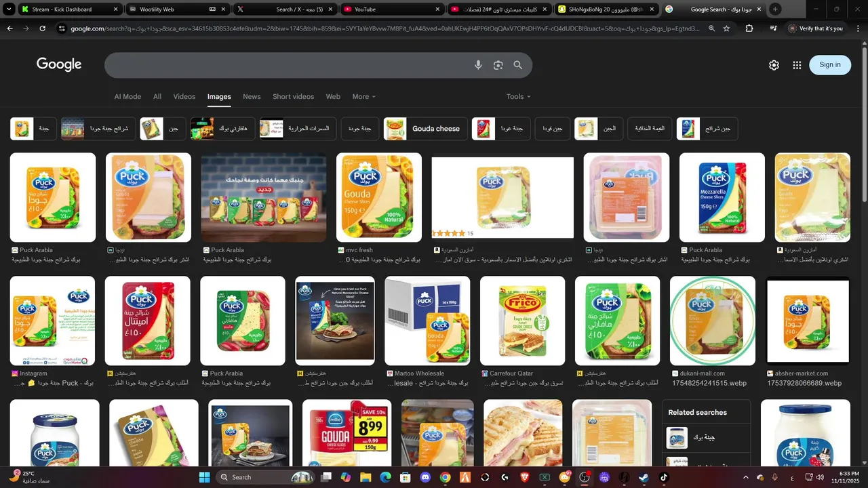Switch to Wootility Web tab
The height and width of the screenshot is (488, 868).
point(178,9)
